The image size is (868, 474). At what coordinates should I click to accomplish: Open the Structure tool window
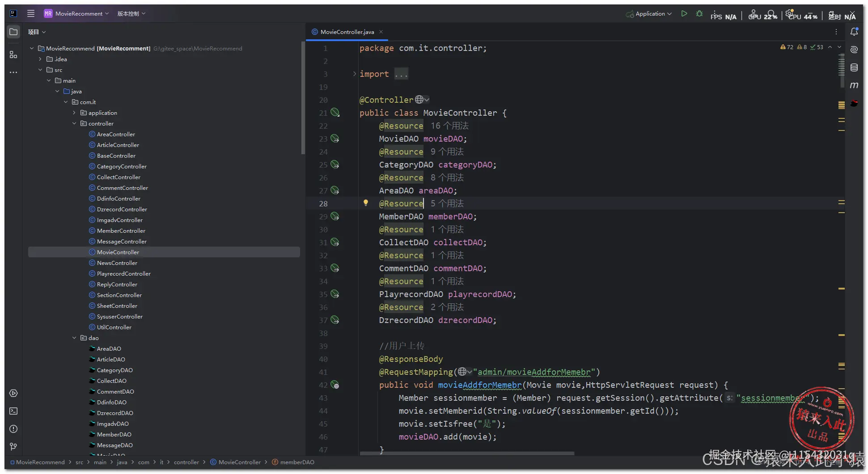click(x=13, y=55)
